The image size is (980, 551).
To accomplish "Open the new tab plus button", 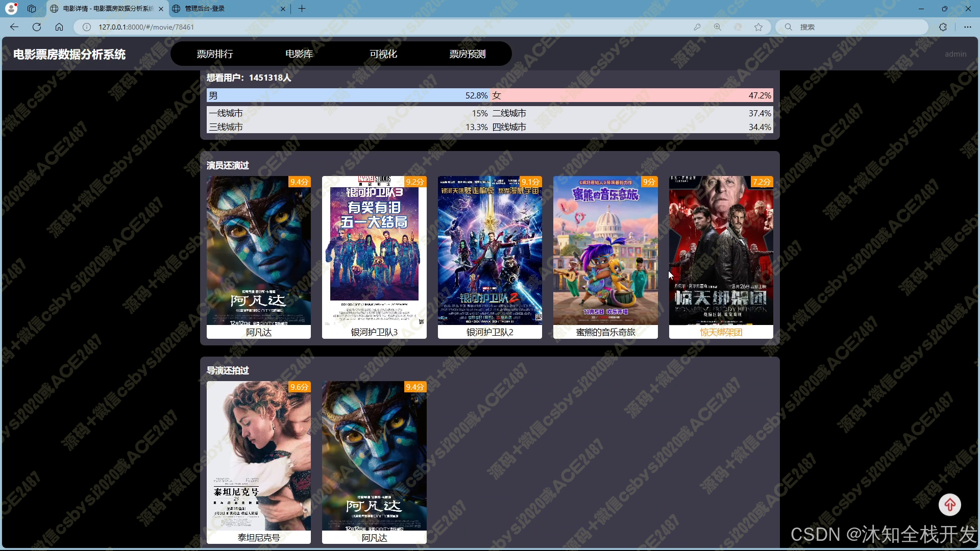I will 302,9.
